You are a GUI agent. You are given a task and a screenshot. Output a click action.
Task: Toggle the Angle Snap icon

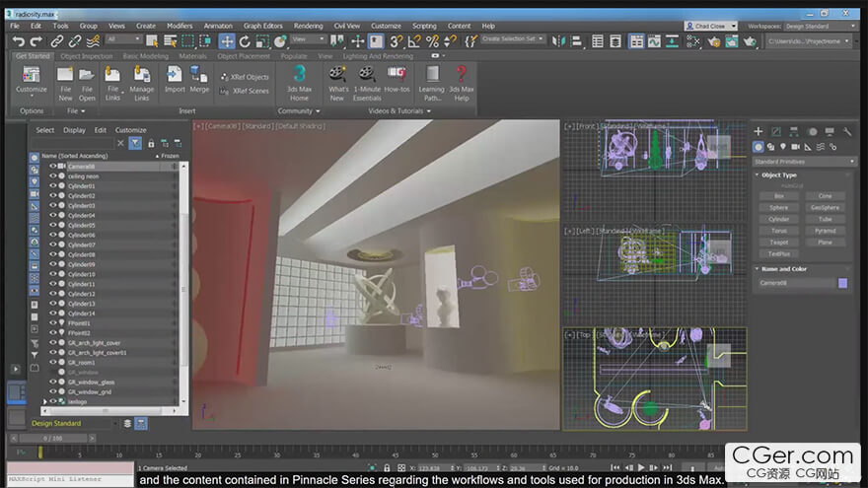point(414,41)
